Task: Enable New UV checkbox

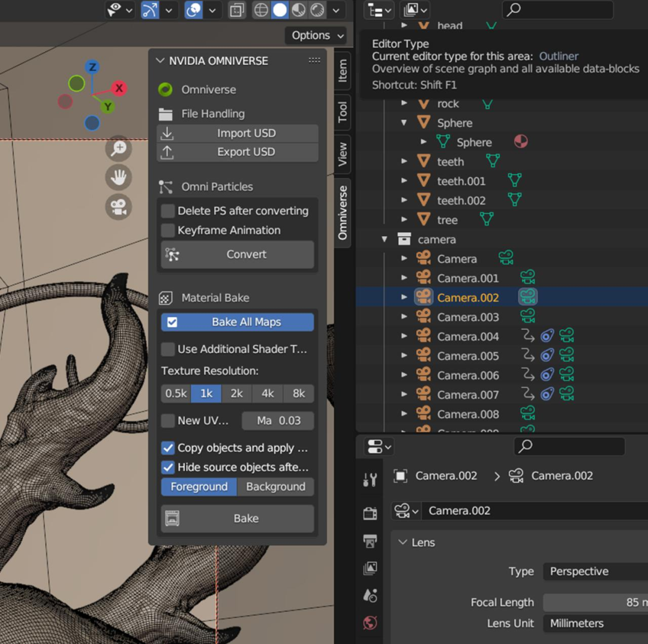Action: click(168, 420)
